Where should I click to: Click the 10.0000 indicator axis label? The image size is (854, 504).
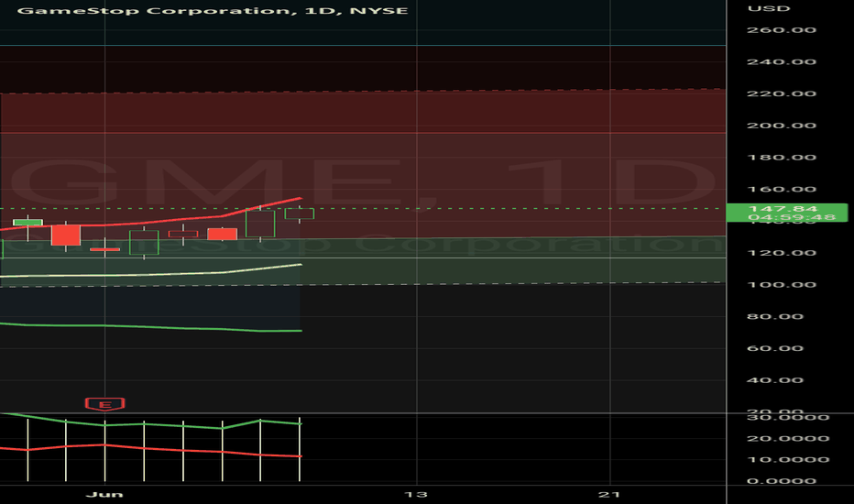click(x=787, y=460)
